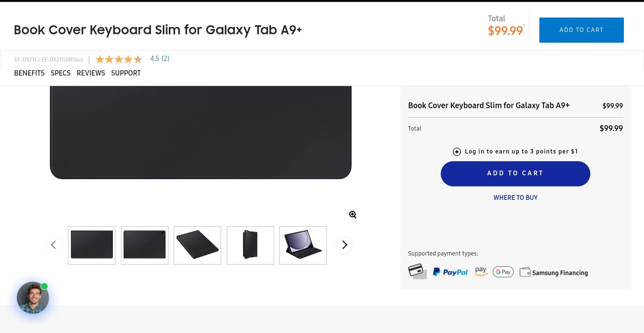The image size is (644, 333).
Task: Click the Samsung Rewards points icon
Action: (457, 152)
